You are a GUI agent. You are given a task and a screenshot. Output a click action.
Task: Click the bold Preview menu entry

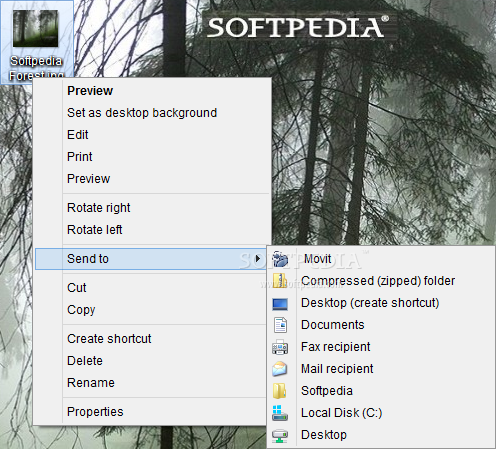(90, 91)
